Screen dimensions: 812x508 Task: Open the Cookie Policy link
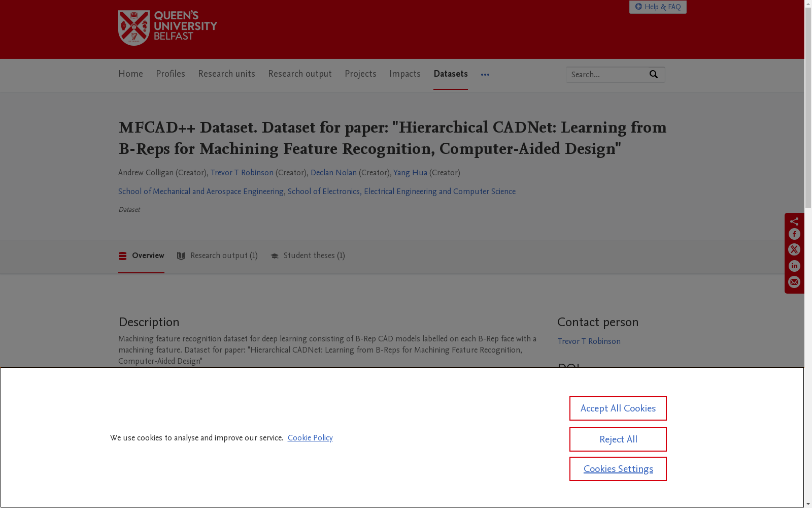point(310,438)
